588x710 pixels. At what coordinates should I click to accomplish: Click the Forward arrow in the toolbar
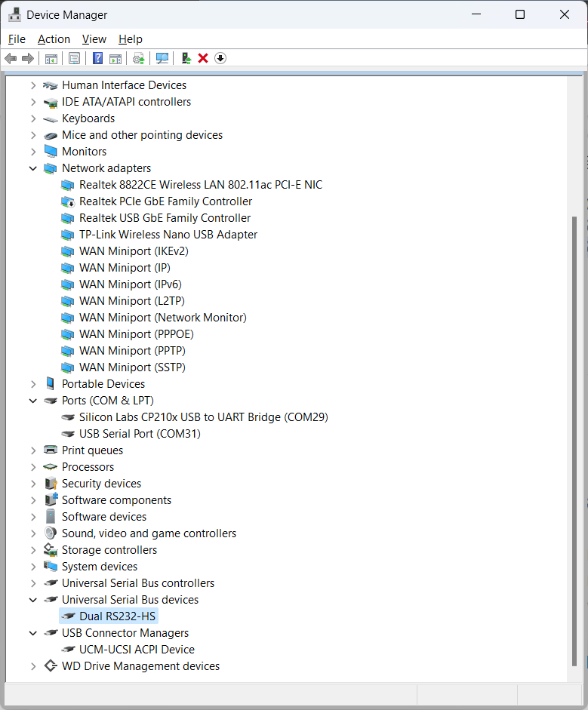[28, 58]
